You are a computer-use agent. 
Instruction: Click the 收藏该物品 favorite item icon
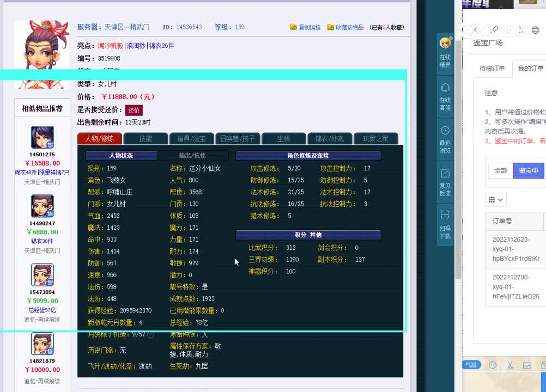click(x=330, y=27)
